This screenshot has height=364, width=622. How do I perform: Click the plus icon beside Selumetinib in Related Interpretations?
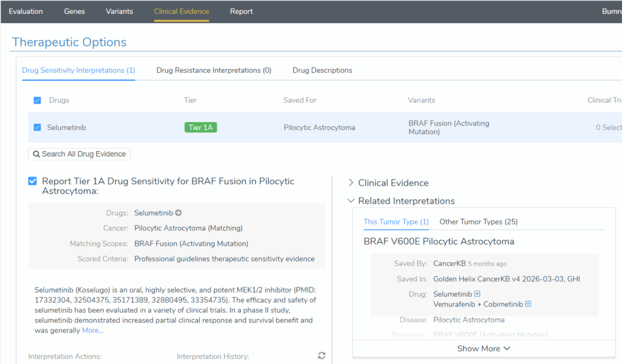(x=477, y=294)
